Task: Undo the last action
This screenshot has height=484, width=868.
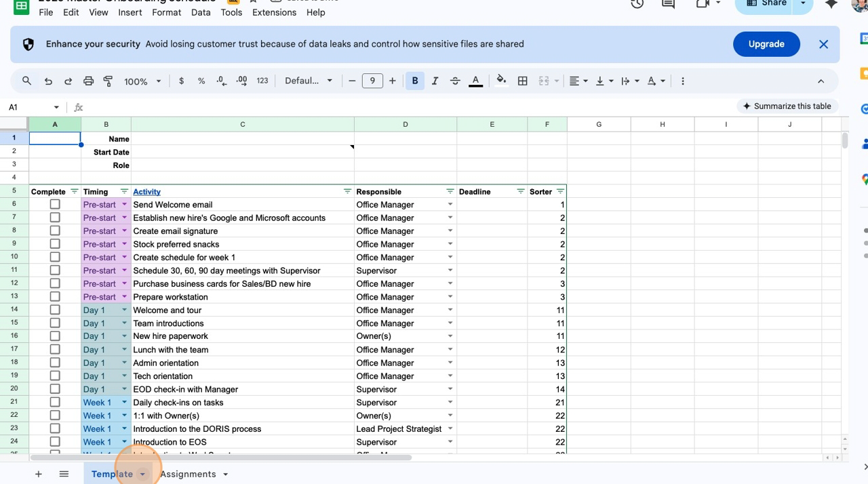Action: tap(47, 81)
